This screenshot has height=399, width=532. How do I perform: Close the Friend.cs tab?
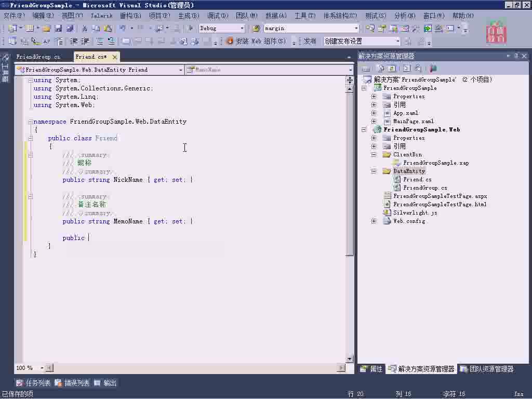115,57
